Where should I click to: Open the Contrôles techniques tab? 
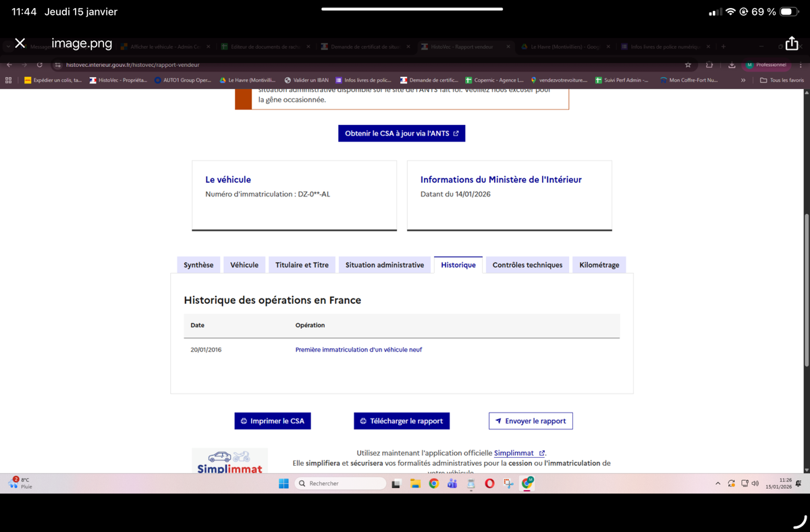(527, 265)
